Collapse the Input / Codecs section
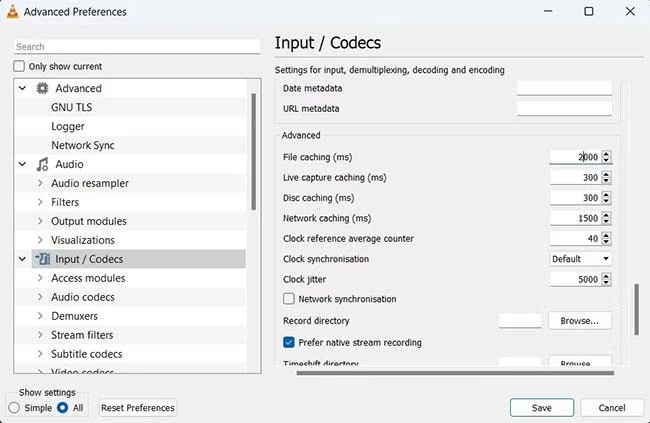650x423 pixels. point(22,259)
